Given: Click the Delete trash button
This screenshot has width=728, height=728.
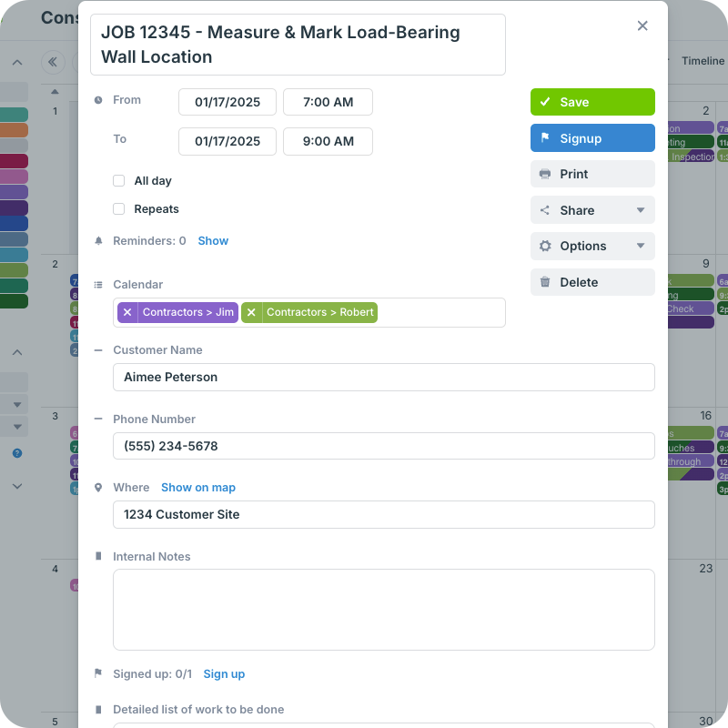Looking at the screenshot, I should (592, 282).
